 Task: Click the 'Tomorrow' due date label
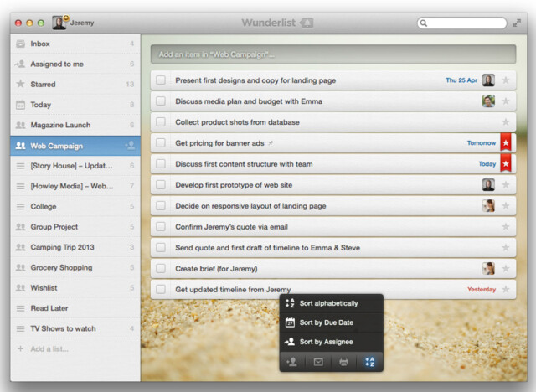click(482, 143)
